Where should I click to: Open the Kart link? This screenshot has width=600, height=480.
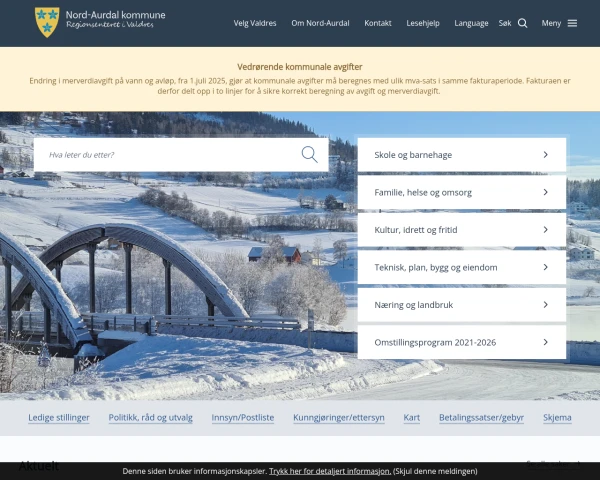pos(412,418)
